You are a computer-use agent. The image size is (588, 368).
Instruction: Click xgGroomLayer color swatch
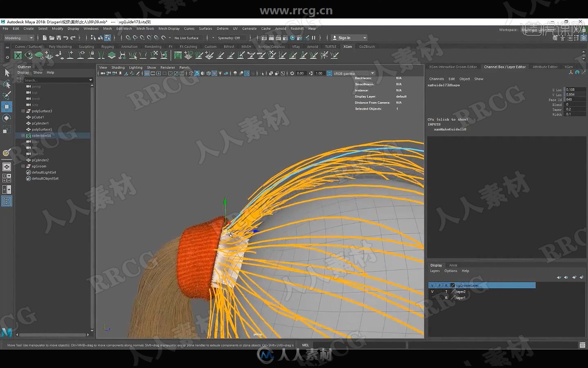point(452,285)
